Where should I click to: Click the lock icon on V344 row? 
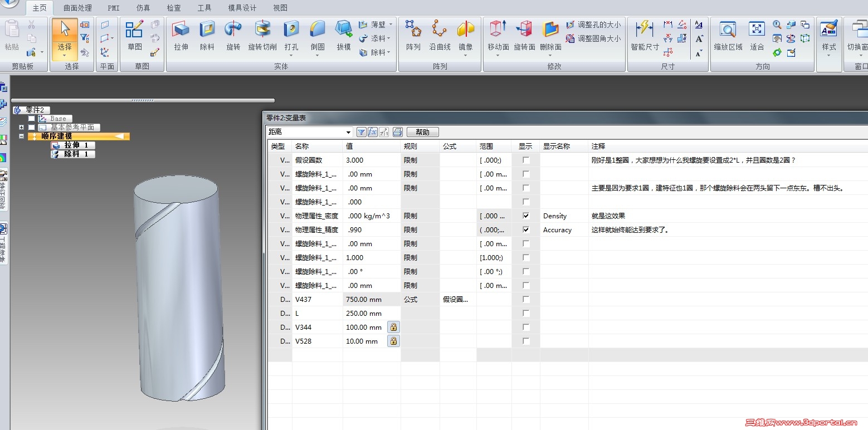(393, 327)
